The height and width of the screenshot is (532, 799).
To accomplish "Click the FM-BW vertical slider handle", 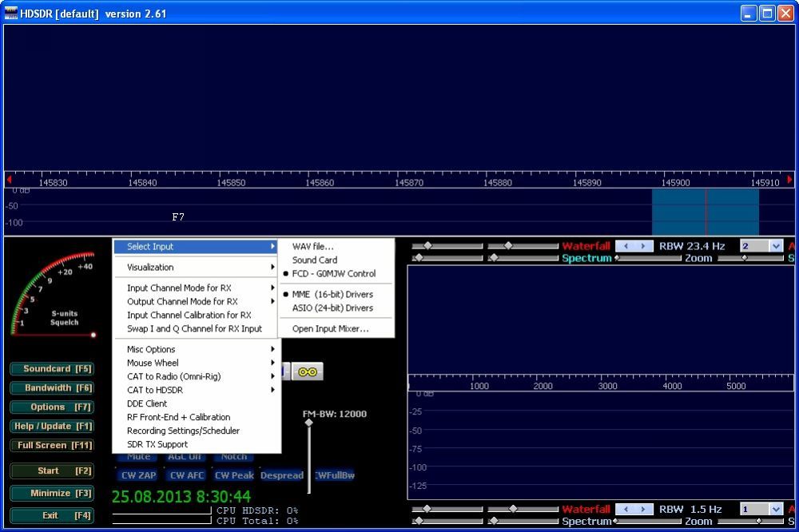I will (308, 424).
